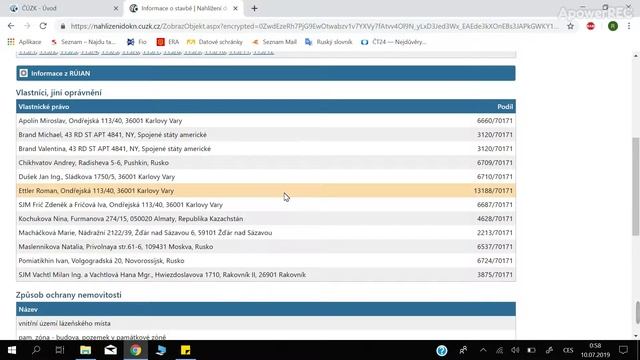The height and width of the screenshot is (360, 640).
Task: Open the battery status tray icon
Action: (x=531, y=350)
